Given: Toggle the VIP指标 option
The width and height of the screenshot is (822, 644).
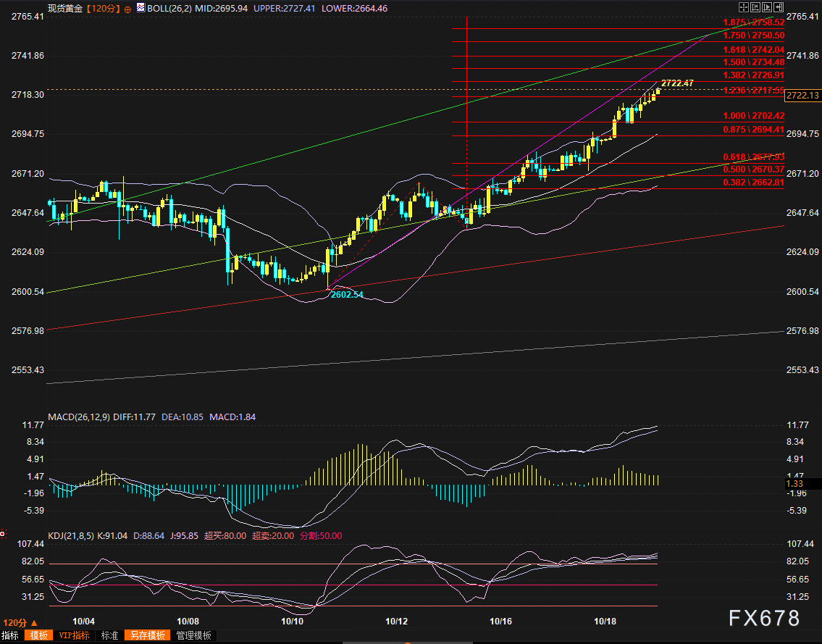Looking at the screenshot, I should pos(75,636).
